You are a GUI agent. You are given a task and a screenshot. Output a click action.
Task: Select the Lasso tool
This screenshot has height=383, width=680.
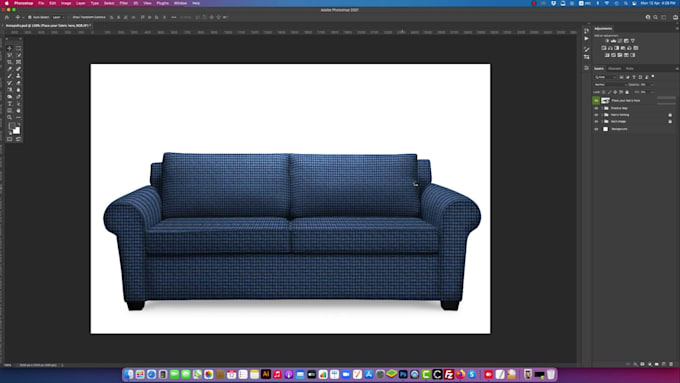10,55
